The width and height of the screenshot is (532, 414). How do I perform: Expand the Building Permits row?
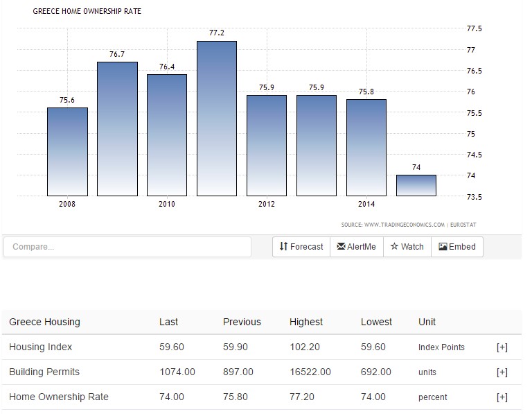(502, 372)
